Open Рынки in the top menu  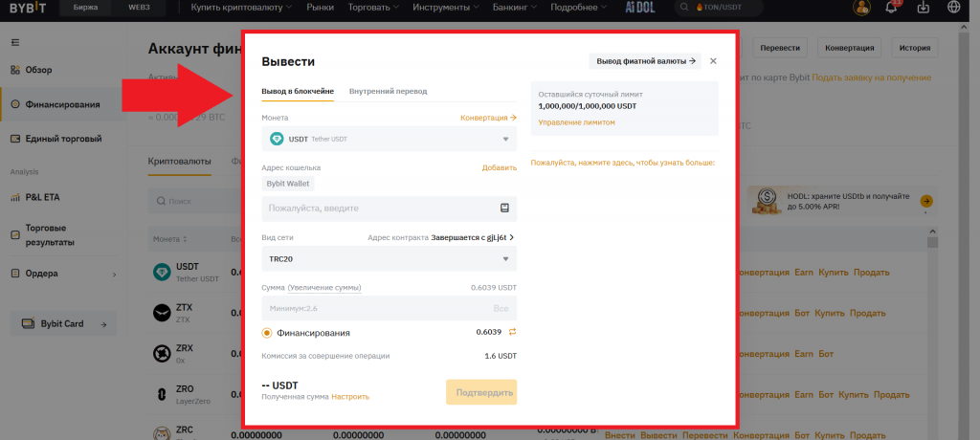point(320,8)
